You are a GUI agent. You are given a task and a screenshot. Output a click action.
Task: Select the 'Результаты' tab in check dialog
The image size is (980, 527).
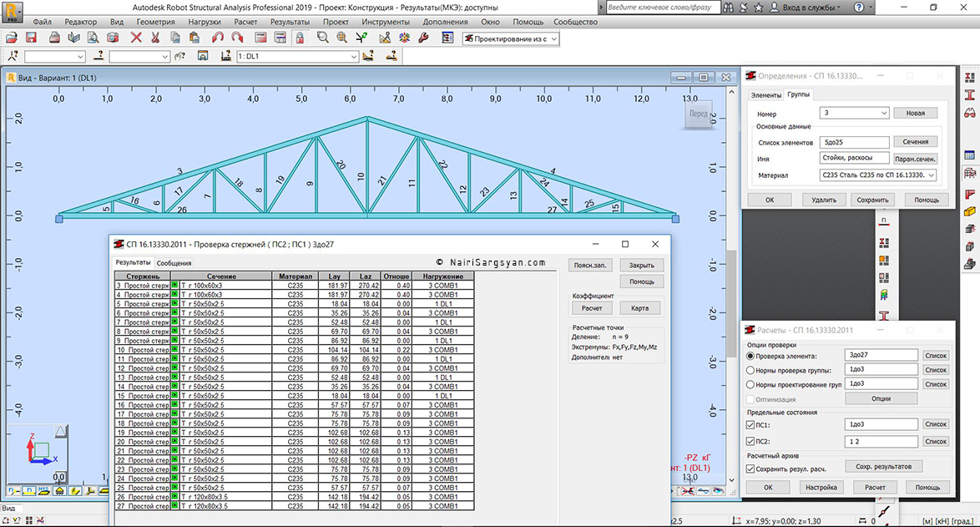pos(133,262)
